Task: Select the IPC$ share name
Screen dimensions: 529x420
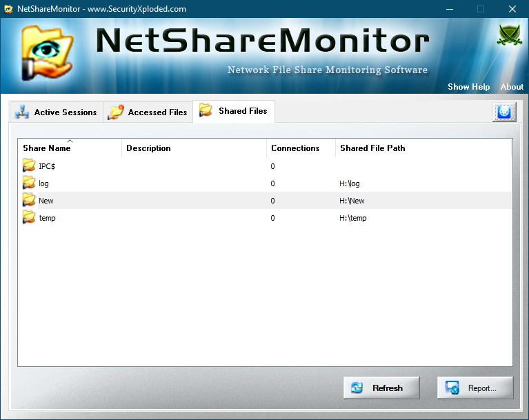Action: point(47,166)
